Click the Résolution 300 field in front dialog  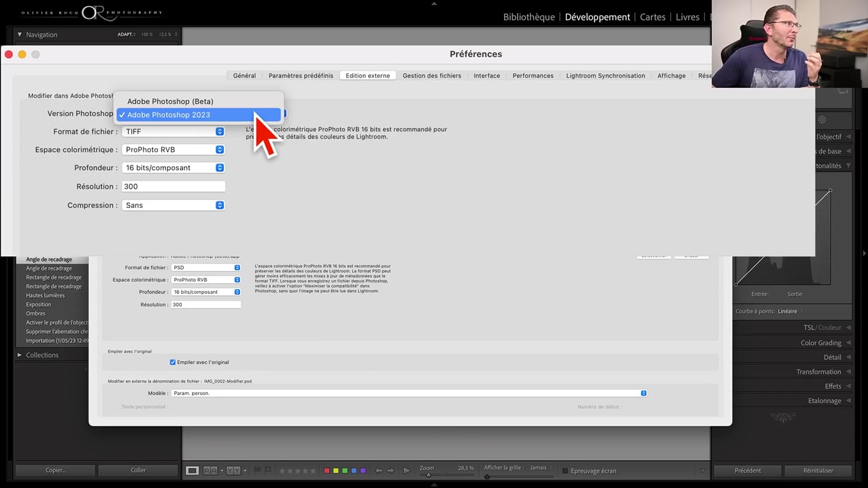click(x=173, y=187)
